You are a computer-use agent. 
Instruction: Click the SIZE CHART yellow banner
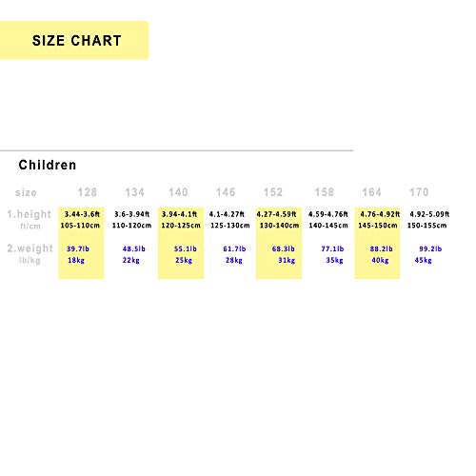[x=74, y=40]
